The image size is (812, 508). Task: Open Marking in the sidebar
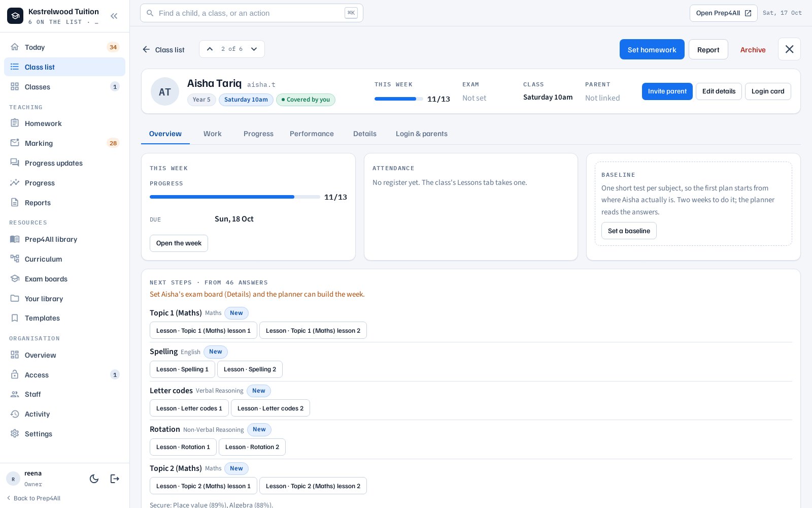pyautogui.click(x=64, y=143)
